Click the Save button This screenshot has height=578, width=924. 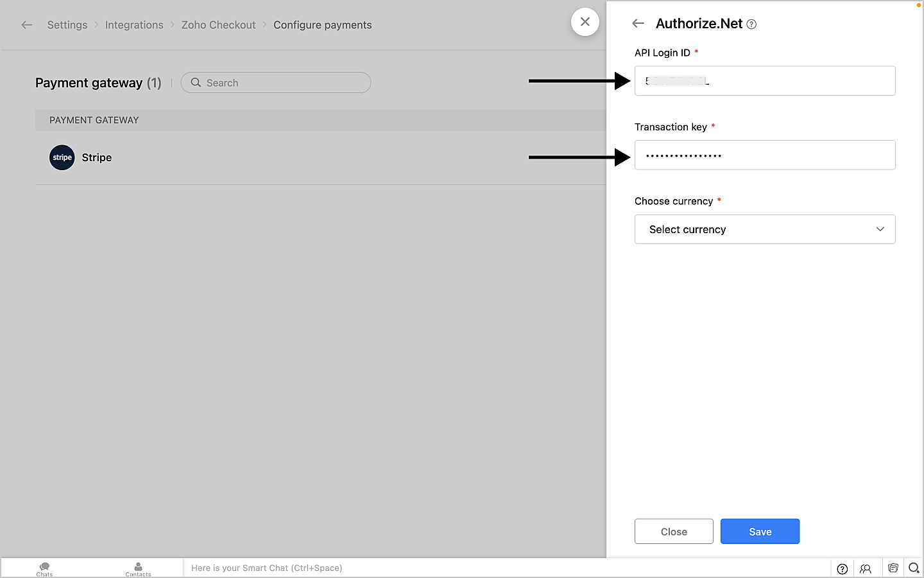(x=760, y=531)
